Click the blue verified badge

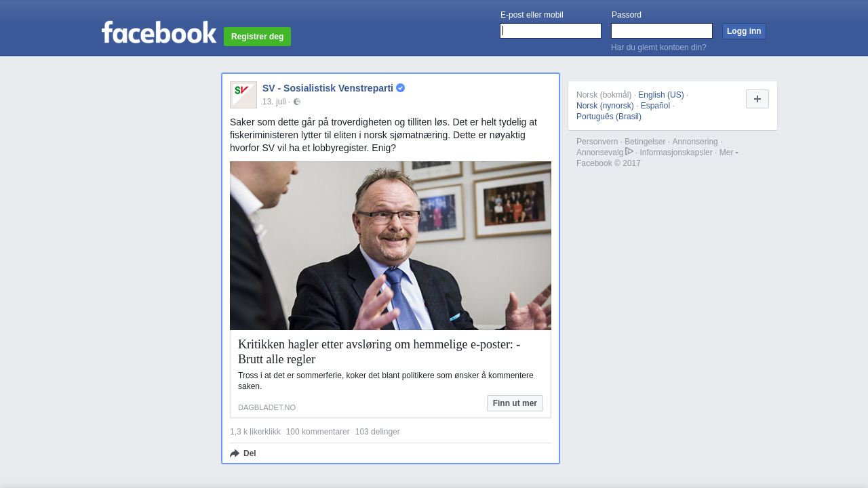401,88
